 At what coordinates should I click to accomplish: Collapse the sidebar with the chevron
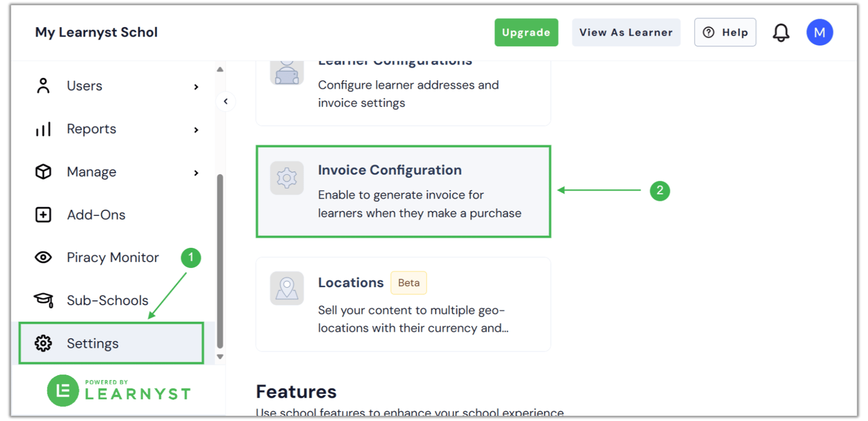(x=226, y=101)
